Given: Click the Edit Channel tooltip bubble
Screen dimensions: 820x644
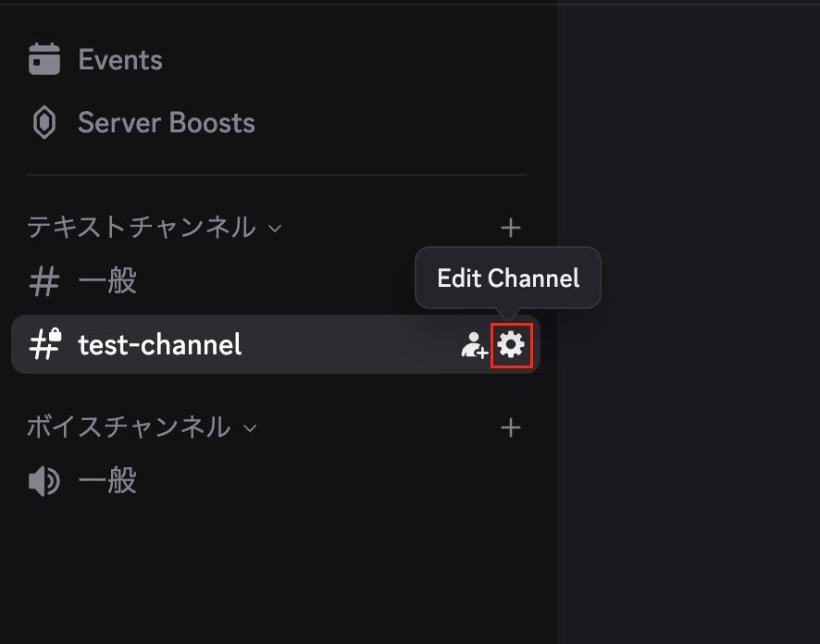Looking at the screenshot, I should click(508, 278).
